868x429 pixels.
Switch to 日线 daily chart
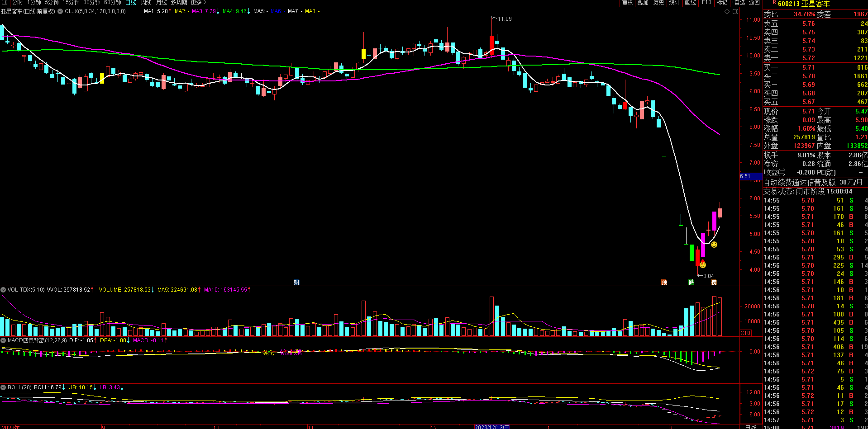[x=131, y=3]
